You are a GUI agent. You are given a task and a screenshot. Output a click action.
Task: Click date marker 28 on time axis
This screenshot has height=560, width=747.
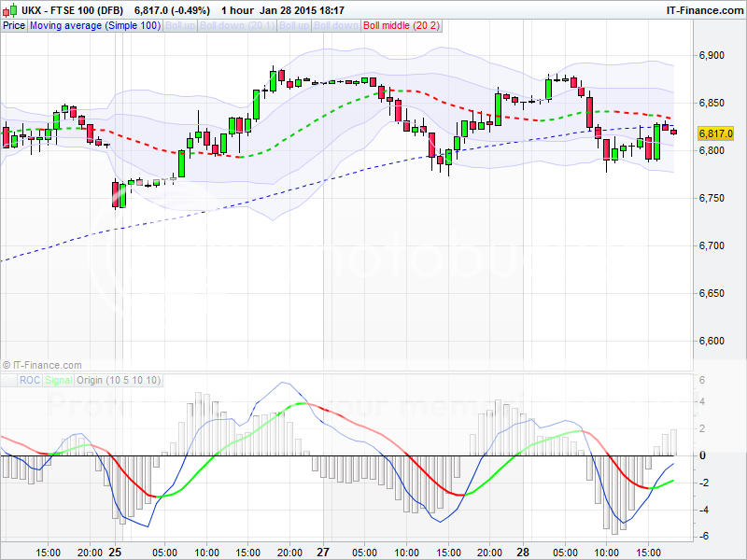[528, 551]
